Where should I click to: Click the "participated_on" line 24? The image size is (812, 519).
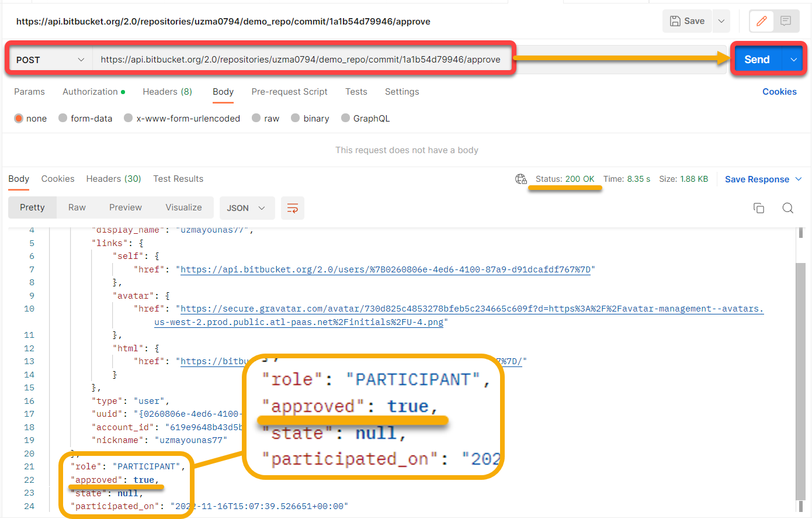tap(209, 506)
